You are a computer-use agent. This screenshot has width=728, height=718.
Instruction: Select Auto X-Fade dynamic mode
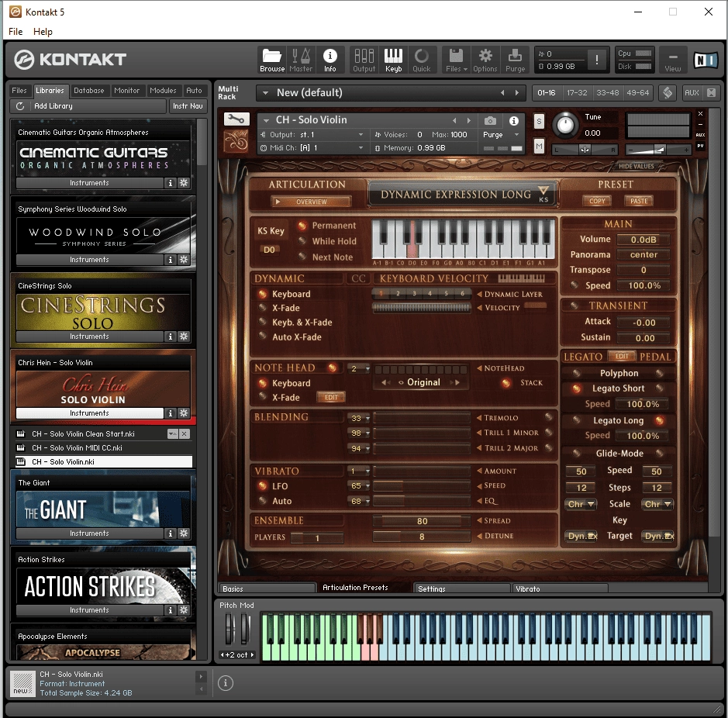coord(262,337)
